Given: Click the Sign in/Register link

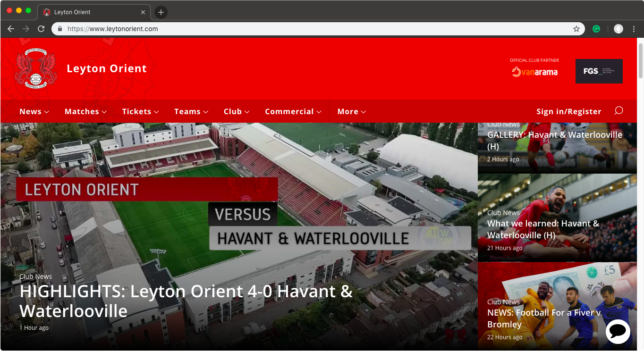Looking at the screenshot, I should click(569, 111).
